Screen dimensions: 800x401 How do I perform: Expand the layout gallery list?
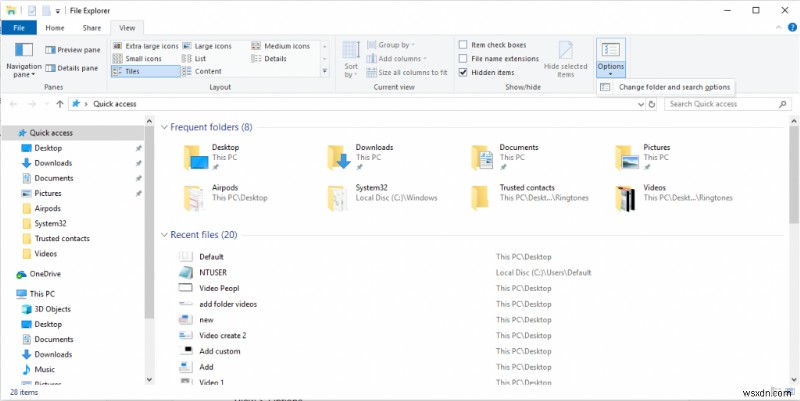coord(325,71)
